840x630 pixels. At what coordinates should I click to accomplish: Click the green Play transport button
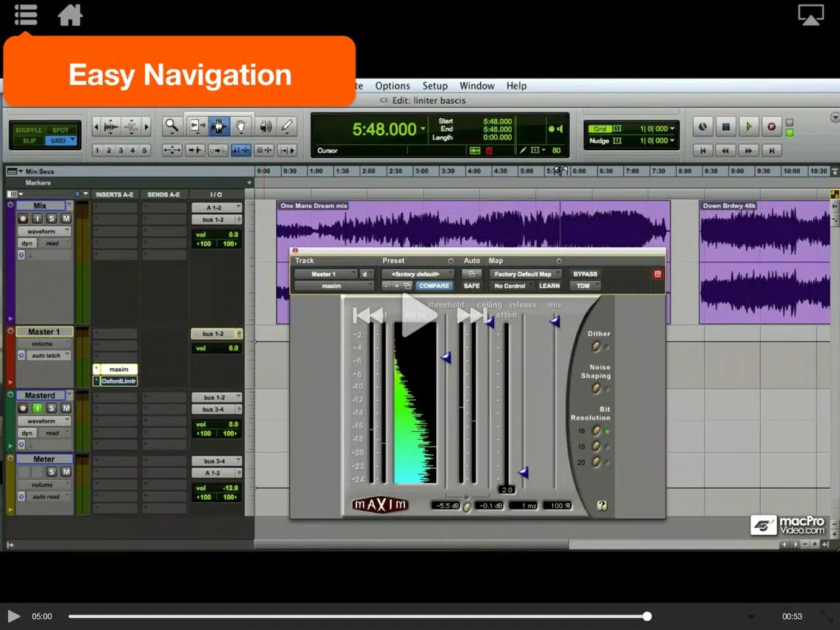click(749, 127)
